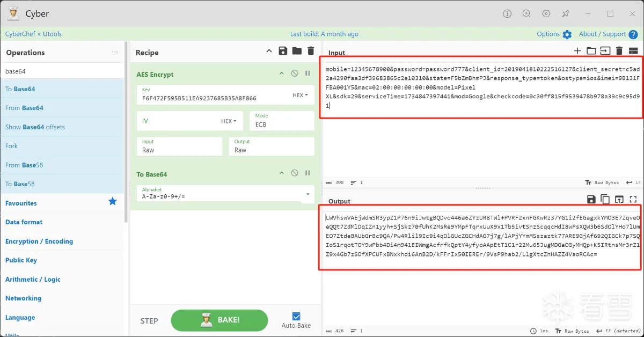This screenshot has width=644, height=337.
Task: Open the hexagon settings icon in the title bar
Action: point(546,14)
